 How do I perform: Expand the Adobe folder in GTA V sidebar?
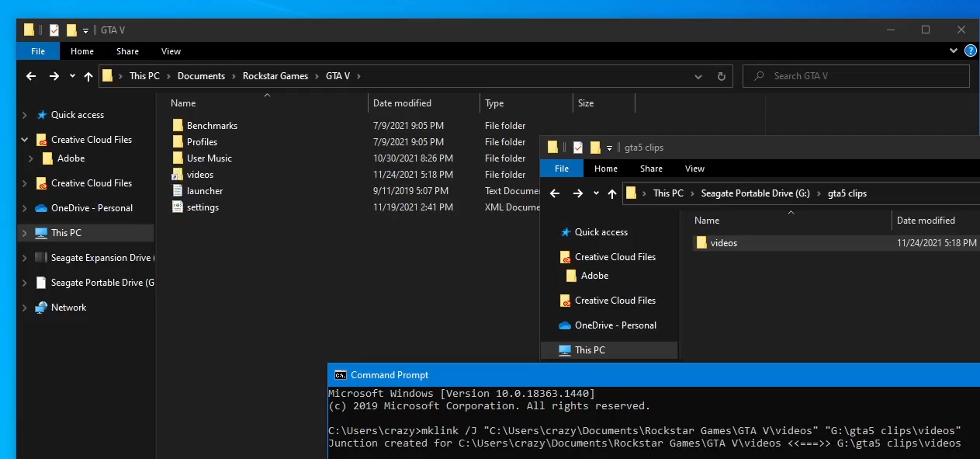pos(31,158)
